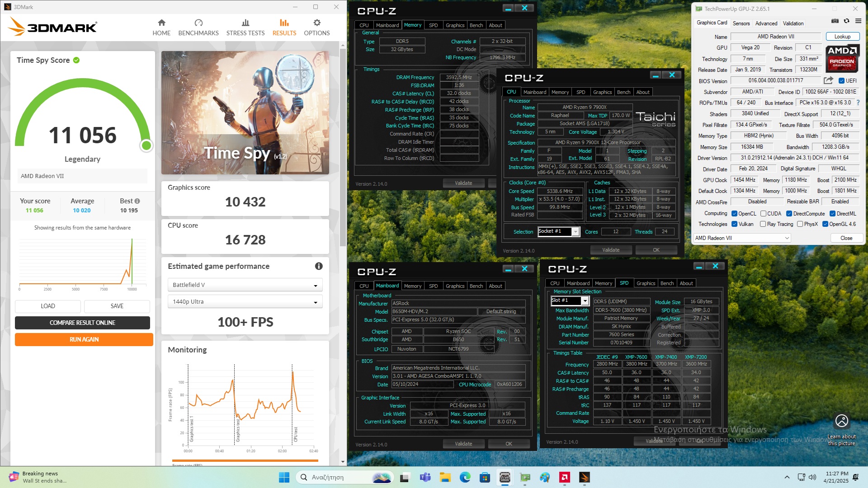Viewport: 868px width, 488px height.
Task: Toggle the PhysX checkbox
Action: coord(800,224)
